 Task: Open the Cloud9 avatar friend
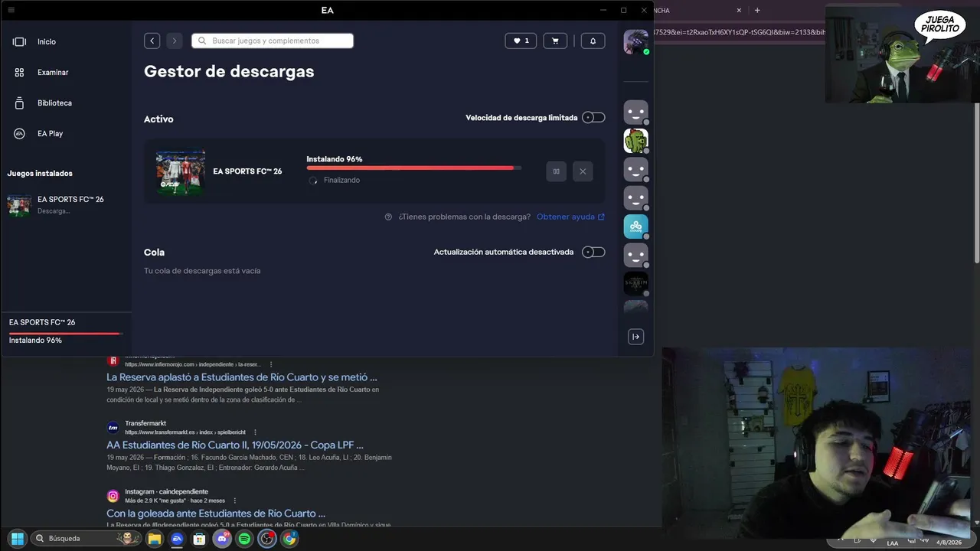(x=635, y=227)
